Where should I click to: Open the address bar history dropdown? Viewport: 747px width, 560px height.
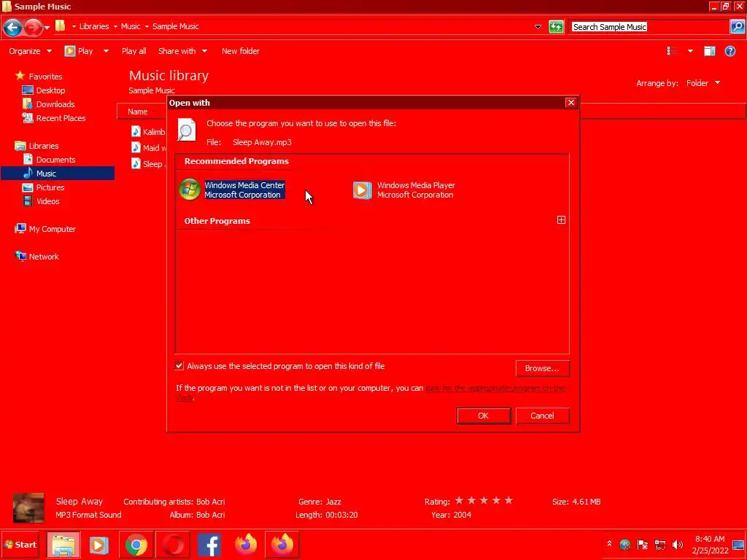click(538, 27)
